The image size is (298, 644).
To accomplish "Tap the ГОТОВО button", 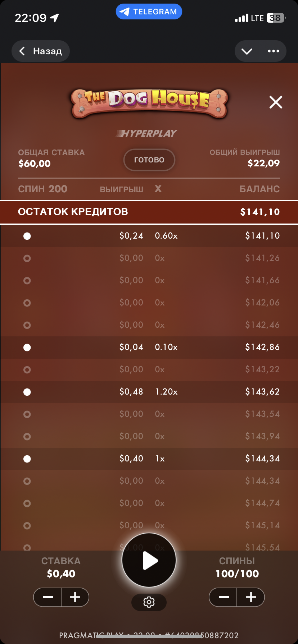I will pyautogui.click(x=149, y=160).
